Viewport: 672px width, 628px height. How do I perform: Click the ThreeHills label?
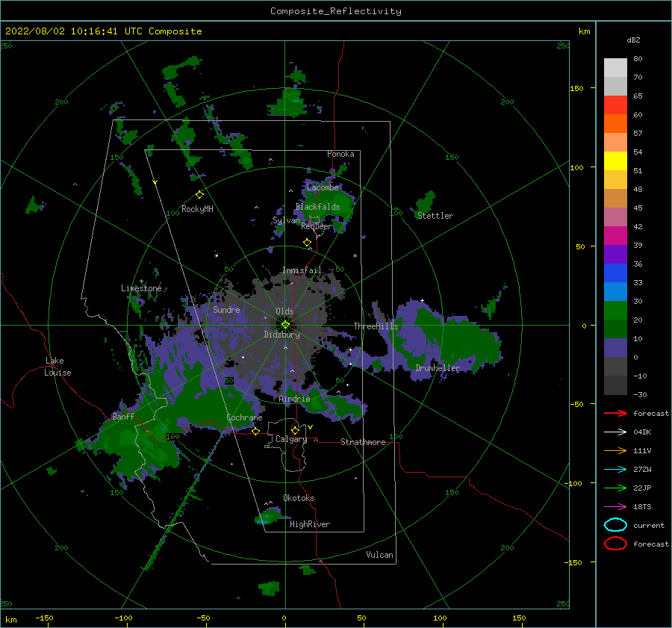(x=376, y=326)
